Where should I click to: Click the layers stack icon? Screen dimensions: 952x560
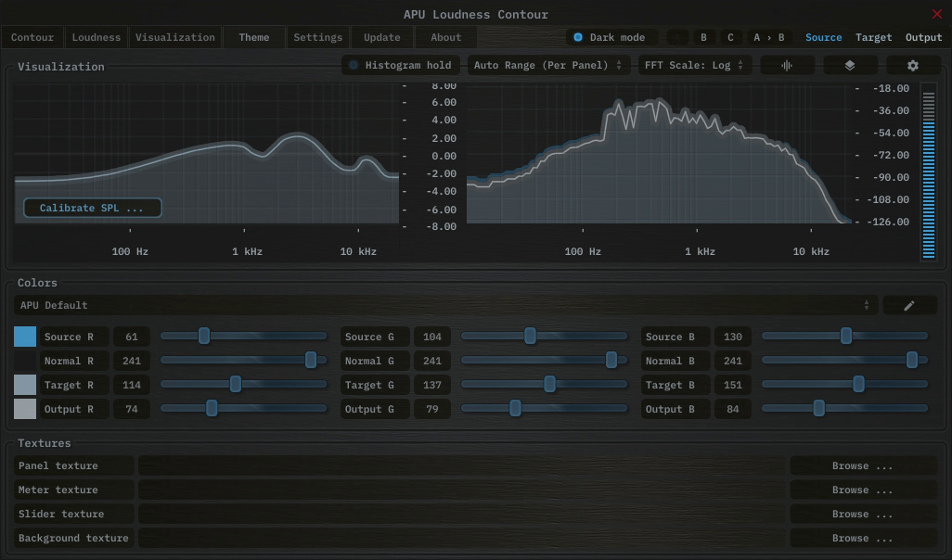[x=850, y=66]
